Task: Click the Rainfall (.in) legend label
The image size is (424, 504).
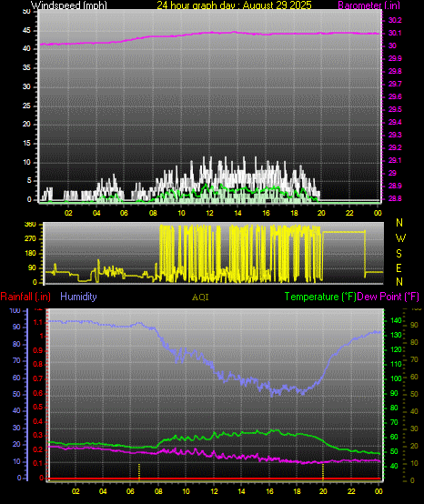Action: tap(25, 297)
